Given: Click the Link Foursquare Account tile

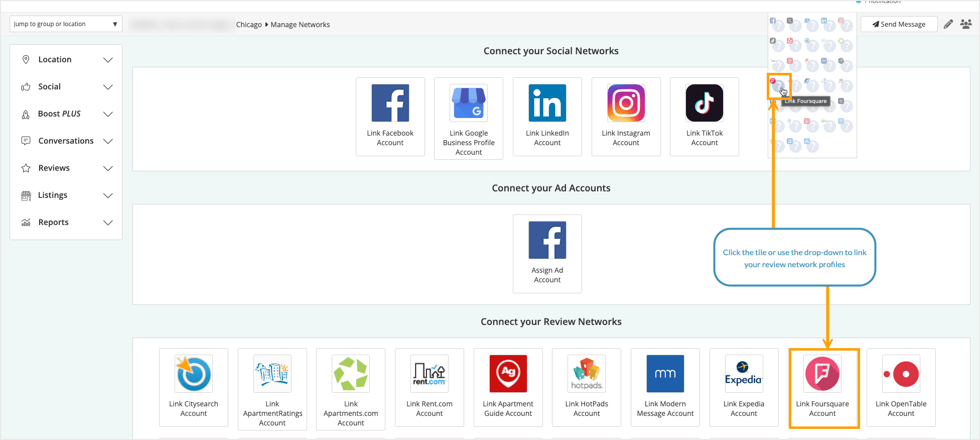Looking at the screenshot, I should point(822,387).
